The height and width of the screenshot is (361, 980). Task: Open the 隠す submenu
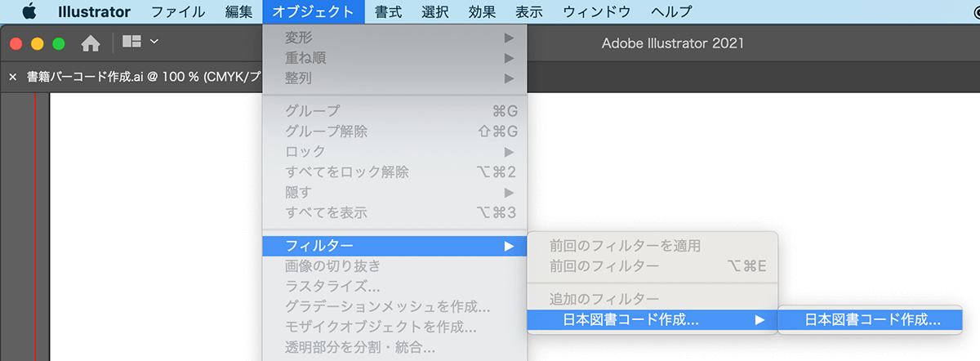tap(395, 193)
